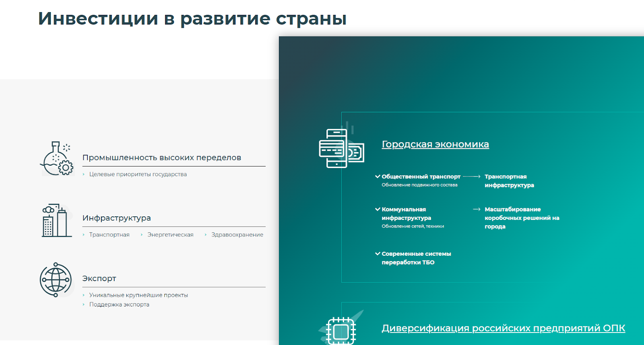Click Уникальные крупнейшие проекты item

coord(138,295)
